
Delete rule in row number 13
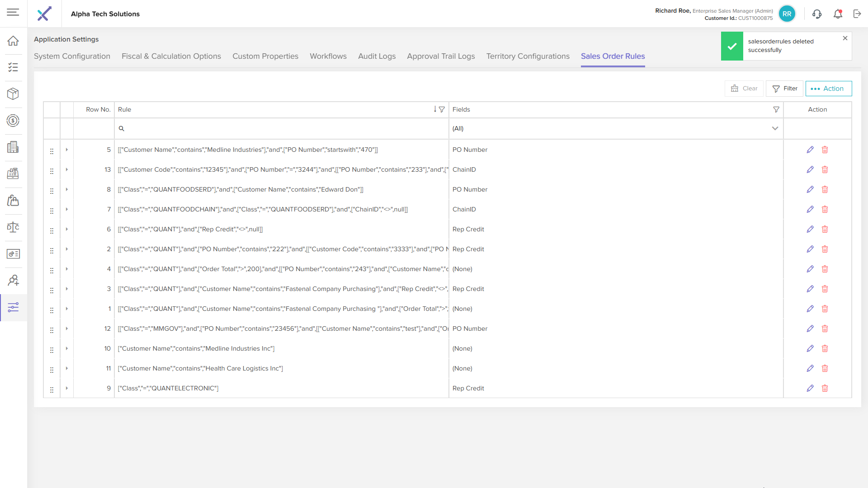825,169
